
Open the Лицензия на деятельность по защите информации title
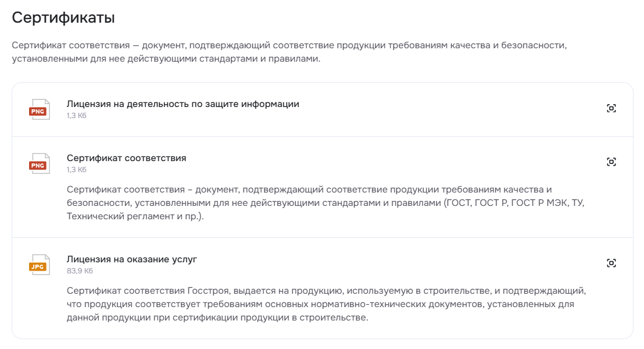(183, 104)
